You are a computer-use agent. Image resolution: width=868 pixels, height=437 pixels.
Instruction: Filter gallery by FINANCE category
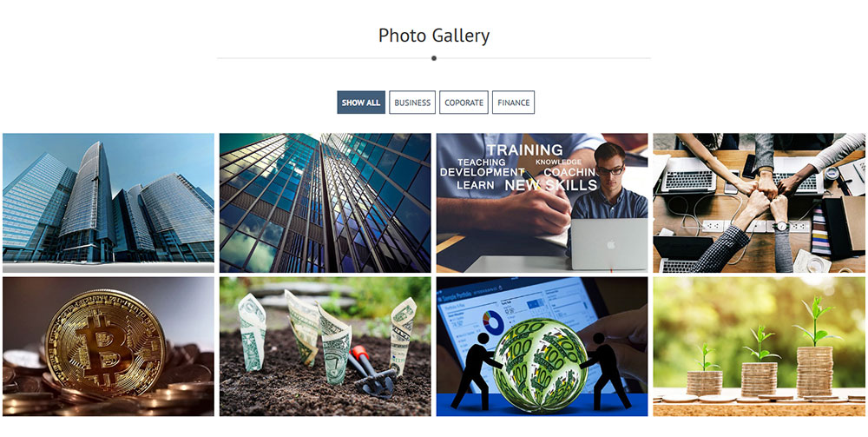[513, 103]
